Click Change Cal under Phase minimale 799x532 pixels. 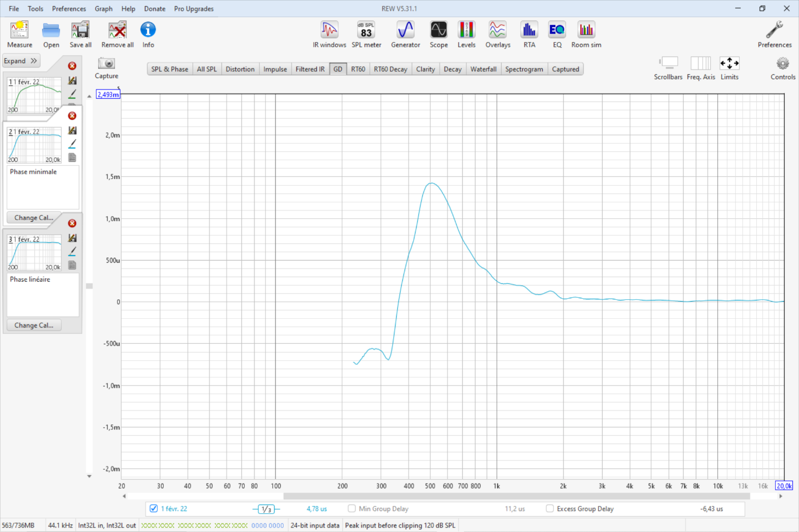tap(34, 218)
